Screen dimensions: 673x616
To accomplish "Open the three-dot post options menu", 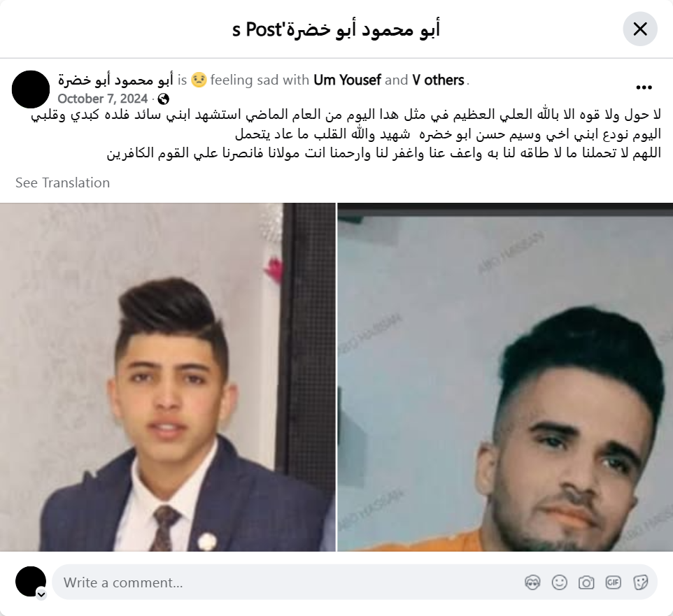I will pyautogui.click(x=644, y=87).
